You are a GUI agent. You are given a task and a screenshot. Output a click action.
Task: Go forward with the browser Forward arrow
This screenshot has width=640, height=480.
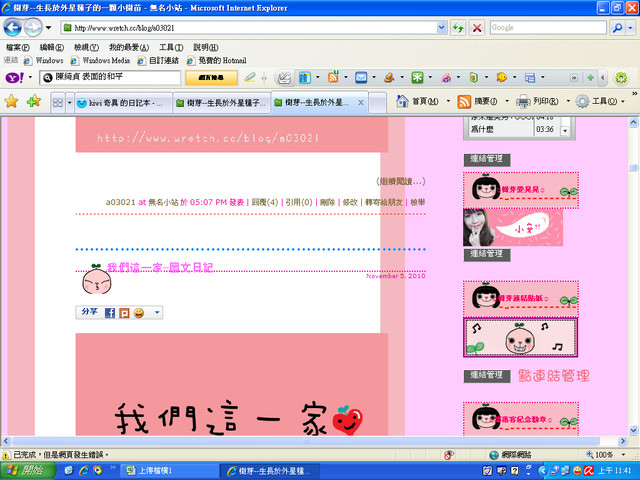pos(33,28)
